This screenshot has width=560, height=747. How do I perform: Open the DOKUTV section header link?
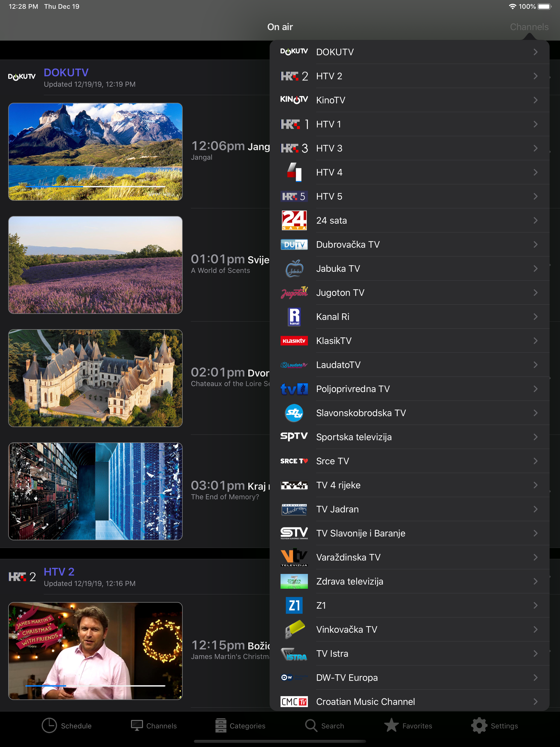point(66,72)
